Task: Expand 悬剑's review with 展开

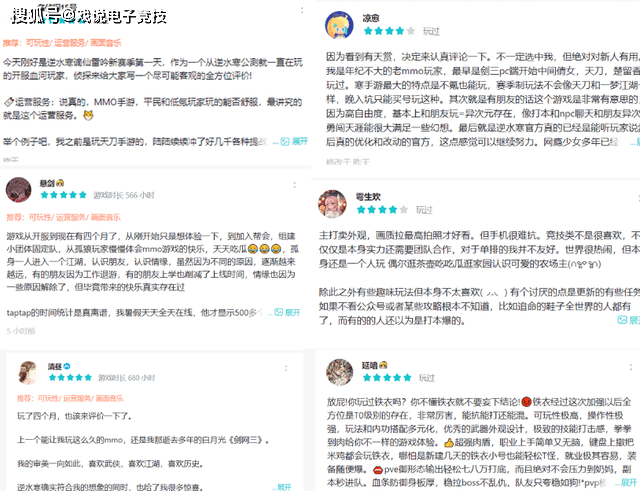Action: click(292, 312)
